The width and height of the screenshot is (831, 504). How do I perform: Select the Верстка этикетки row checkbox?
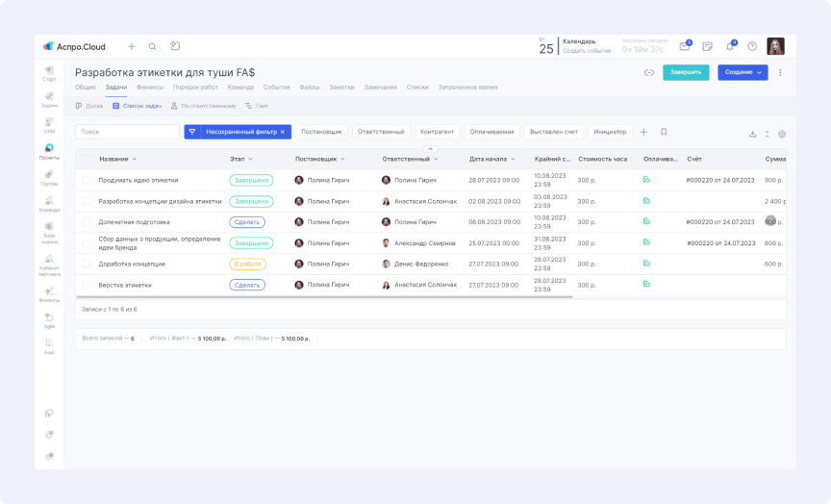click(x=87, y=285)
